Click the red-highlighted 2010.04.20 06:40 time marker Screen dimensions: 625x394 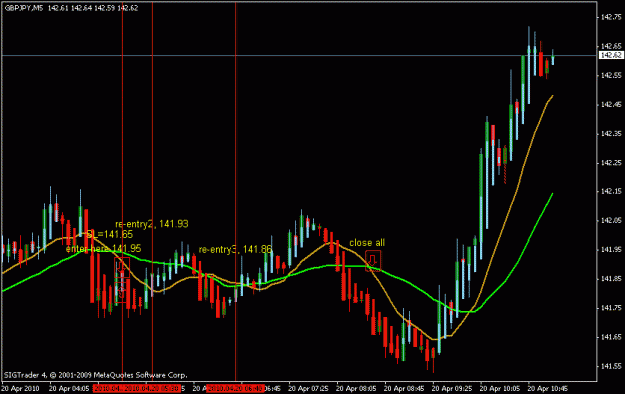(235, 388)
